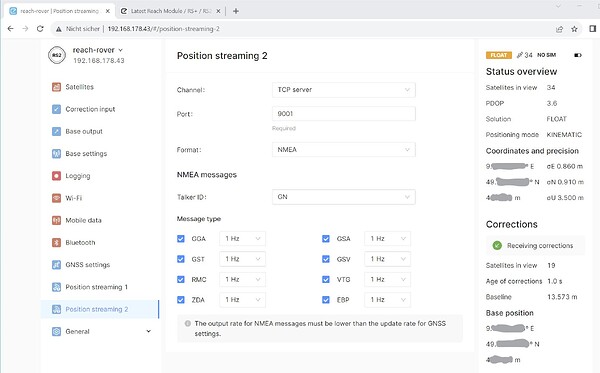Click the green receiving corrections checkmark
The width and height of the screenshot is (600, 373).
tap(497, 245)
